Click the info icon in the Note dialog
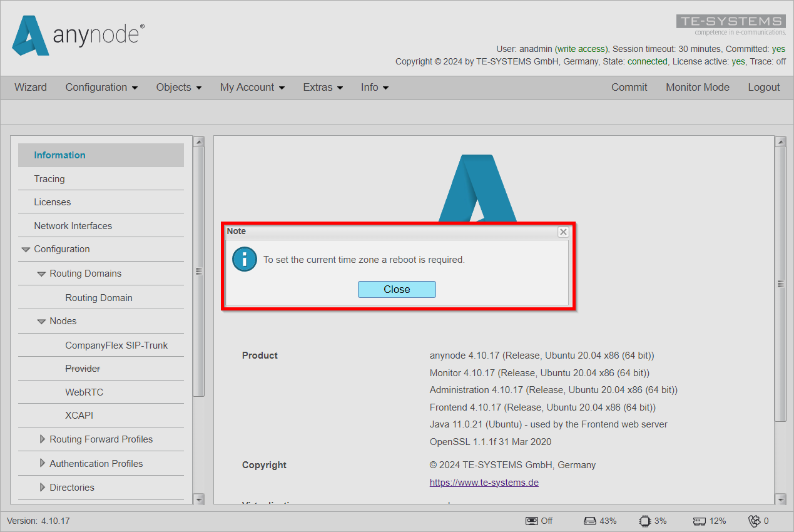This screenshot has height=532, width=794. pyautogui.click(x=244, y=259)
